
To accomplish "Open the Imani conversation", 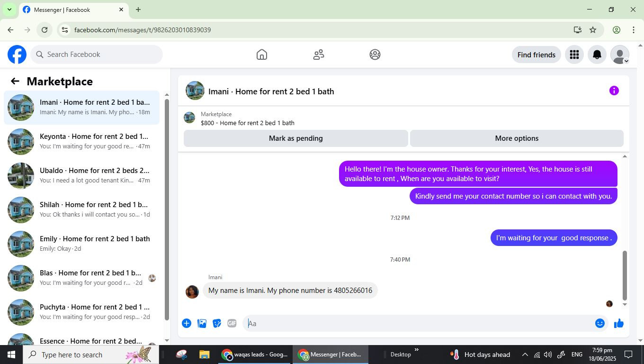I will [x=81, y=108].
